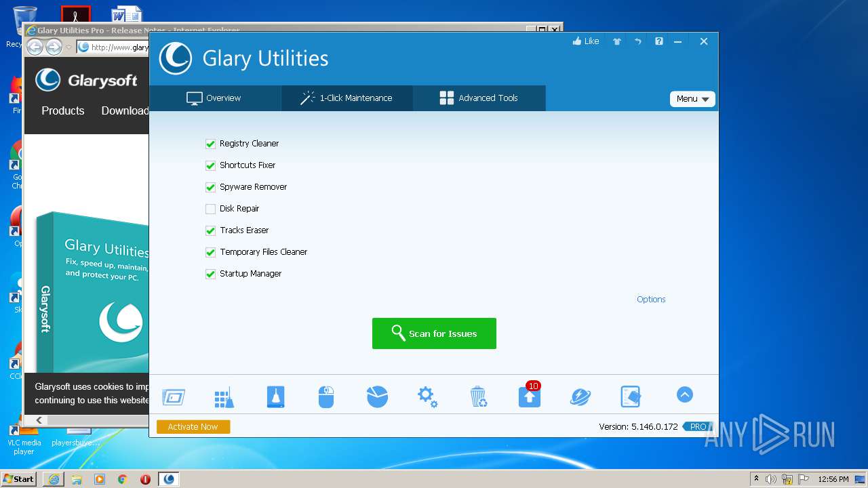868x488 pixels.
Task: Open the Start menu
Action: [19, 479]
